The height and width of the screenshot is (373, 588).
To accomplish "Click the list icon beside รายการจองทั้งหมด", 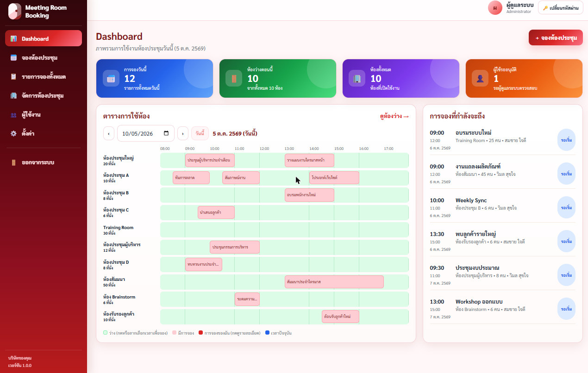I will coord(13,77).
